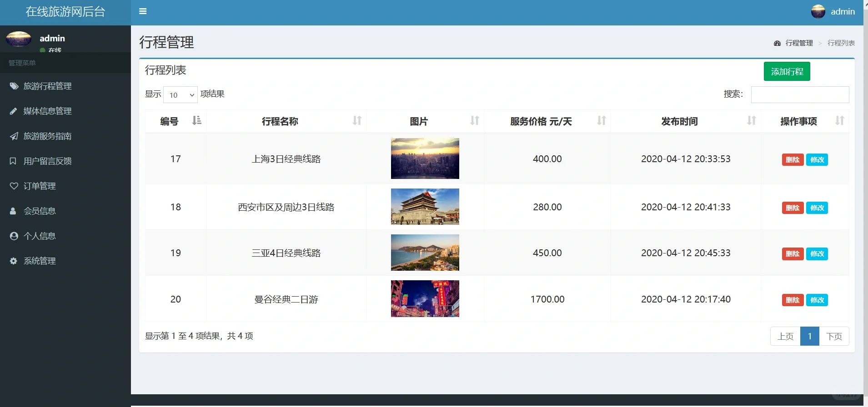The width and height of the screenshot is (868, 407).
Task: Edit the 曼谷经典二日游 itinerary
Action: click(817, 300)
